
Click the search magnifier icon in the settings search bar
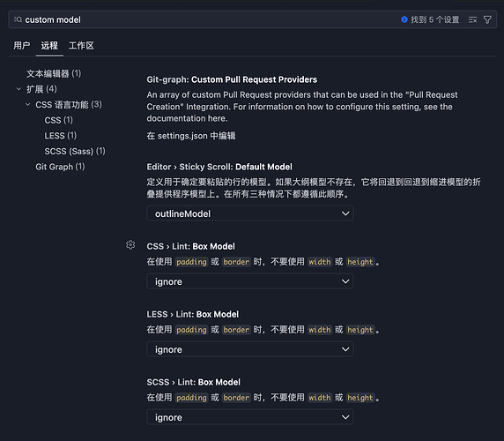click(18, 19)
